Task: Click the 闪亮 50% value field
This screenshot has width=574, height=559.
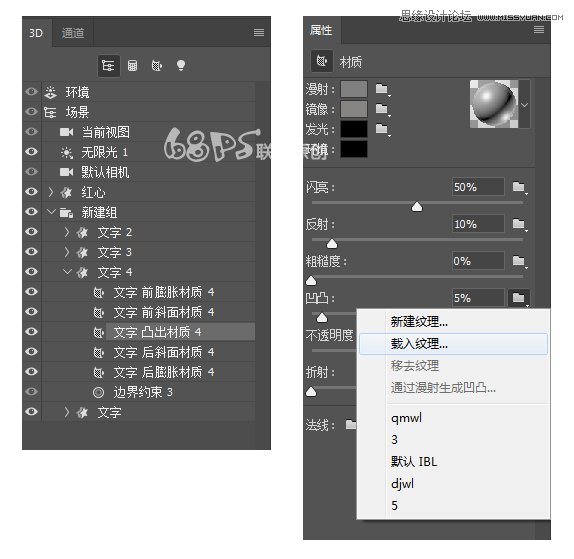Action: click(478, 187)
